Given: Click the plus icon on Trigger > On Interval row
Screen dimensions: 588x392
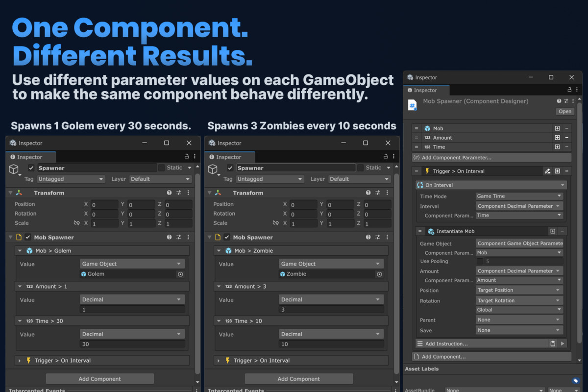Looking at the screenshot, I should click(557, 171).
